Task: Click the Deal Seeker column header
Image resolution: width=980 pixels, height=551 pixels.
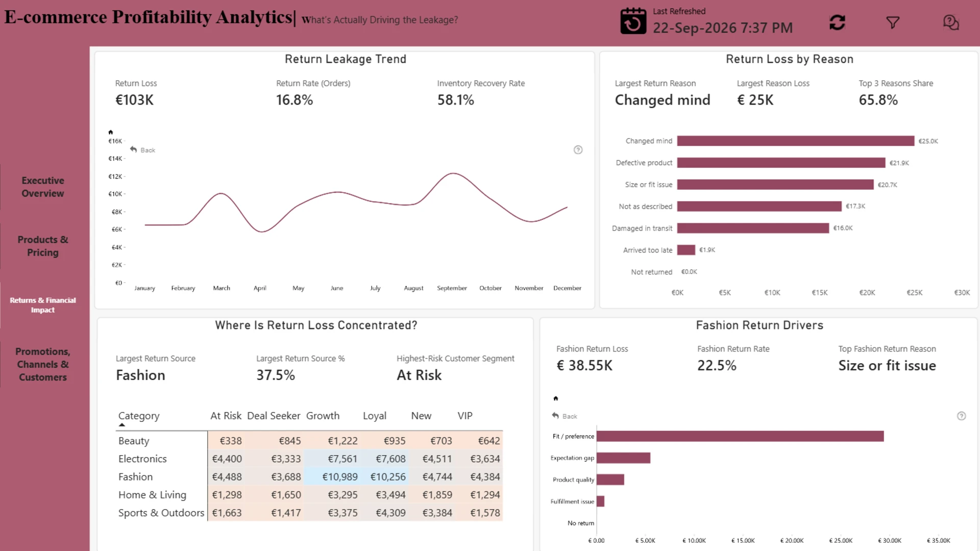Action: pos(274,416)
